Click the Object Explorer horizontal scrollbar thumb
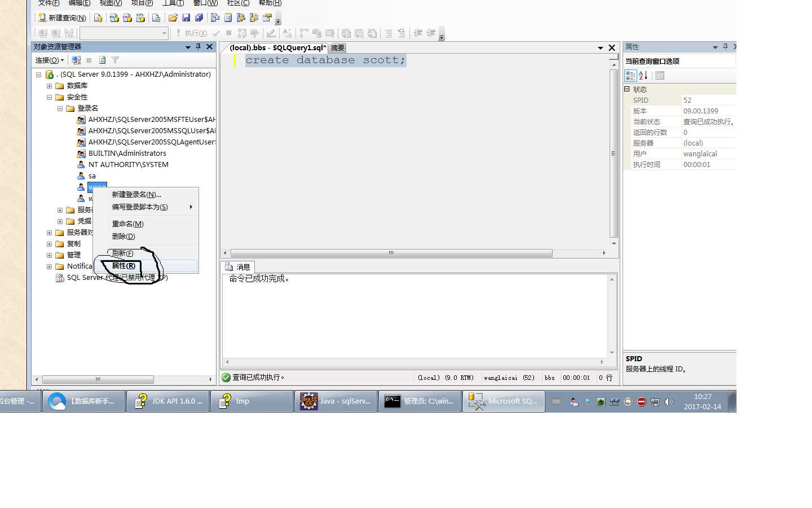 tap(98, 379)
